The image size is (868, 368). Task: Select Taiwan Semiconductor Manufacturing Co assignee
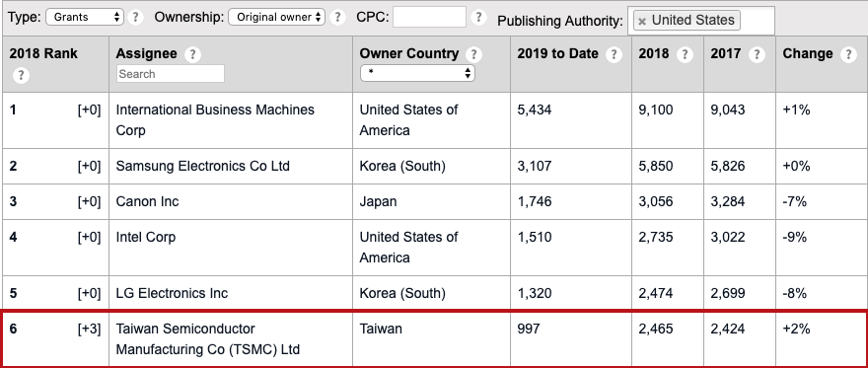coord(207,339)
